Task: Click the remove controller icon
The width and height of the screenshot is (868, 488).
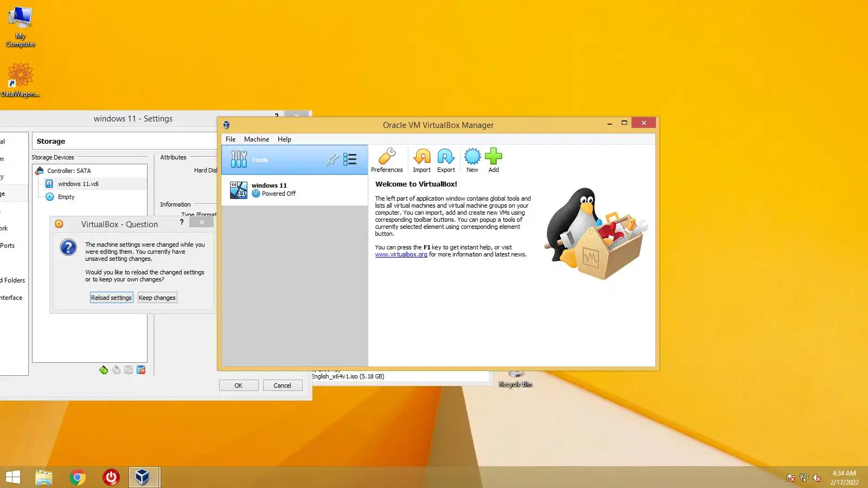Action: (116, 370)
